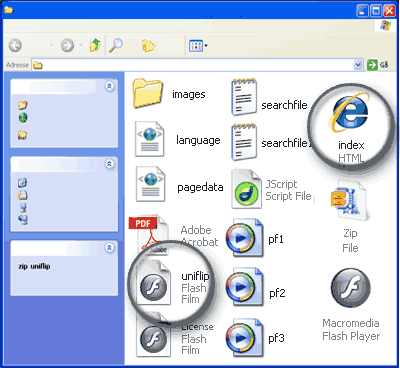Open the My Documents sidebar icon
Viewport: 400px width, 368px height.
point(22,195)
